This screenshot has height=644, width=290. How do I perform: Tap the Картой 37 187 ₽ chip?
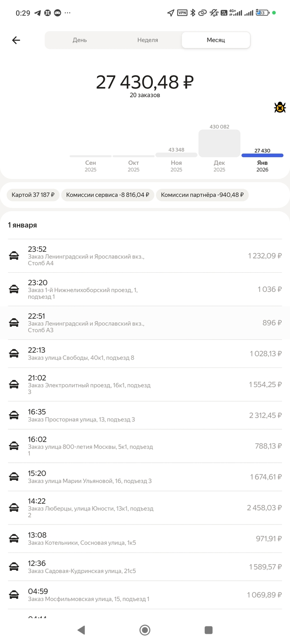point(33,195)
